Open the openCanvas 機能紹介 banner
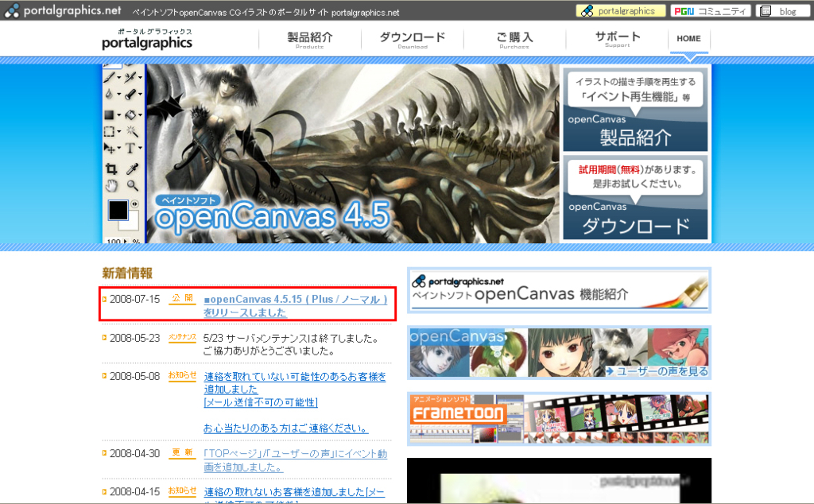 pos(559,290)
